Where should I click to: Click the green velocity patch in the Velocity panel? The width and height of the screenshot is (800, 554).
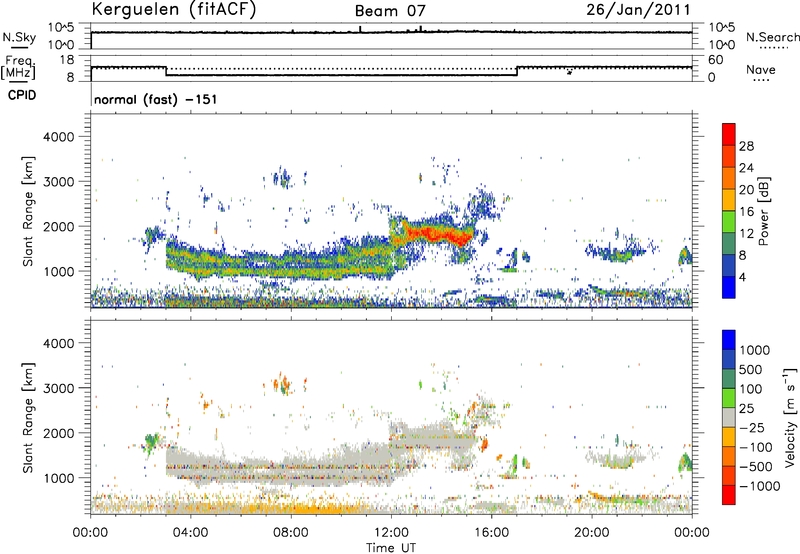coord(151,443)
